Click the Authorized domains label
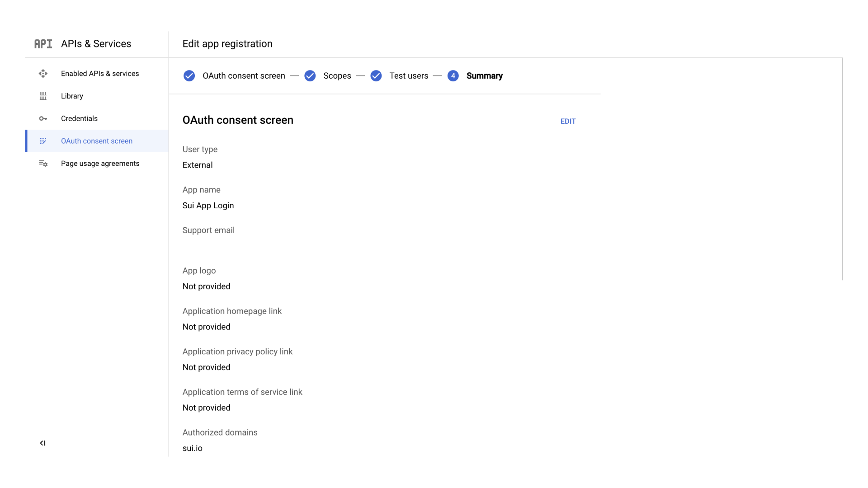 click(x=220, y=432)
